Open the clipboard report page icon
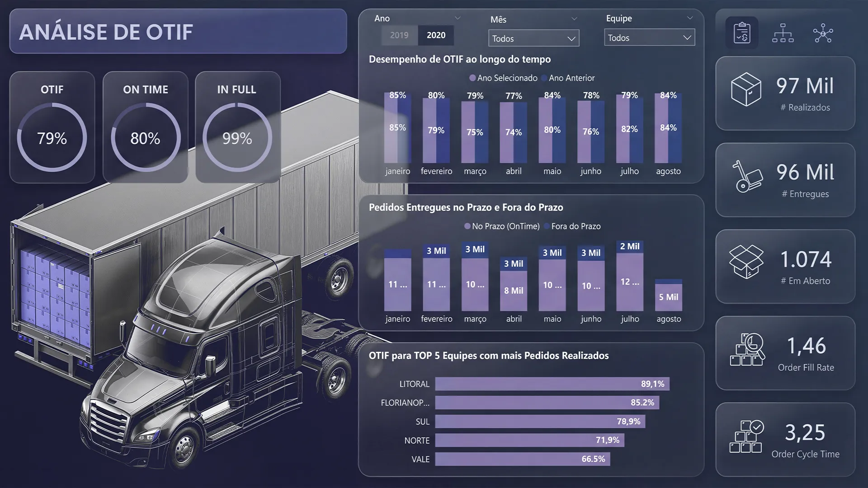868x488 pixels. pos(742,33)
